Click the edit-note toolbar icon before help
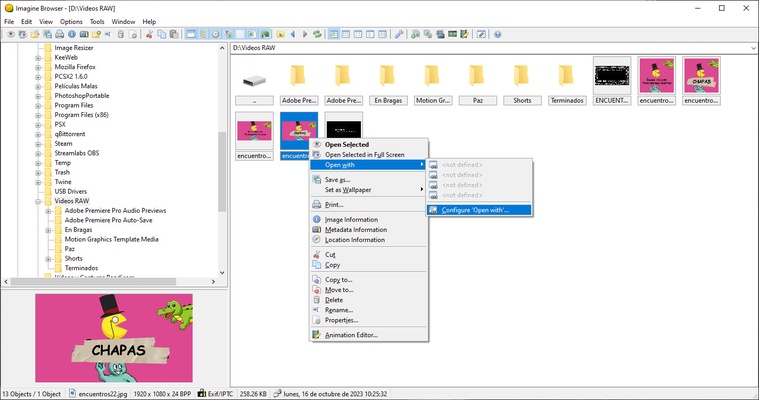The image size is (759, 400). click(x=481, y=34)
